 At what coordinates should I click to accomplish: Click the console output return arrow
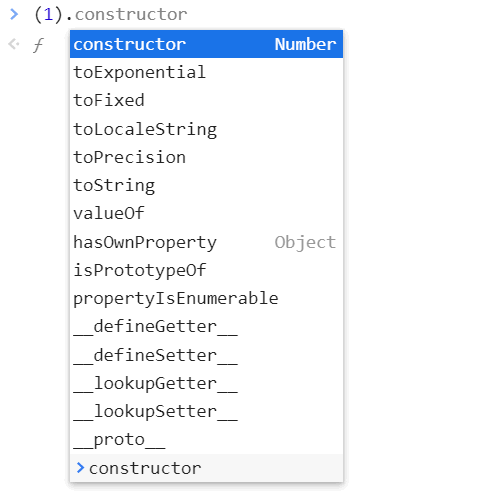pos(14,44)
